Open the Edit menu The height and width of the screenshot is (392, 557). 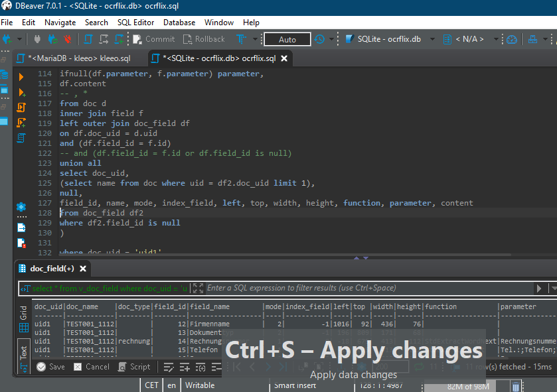[29, 23]
